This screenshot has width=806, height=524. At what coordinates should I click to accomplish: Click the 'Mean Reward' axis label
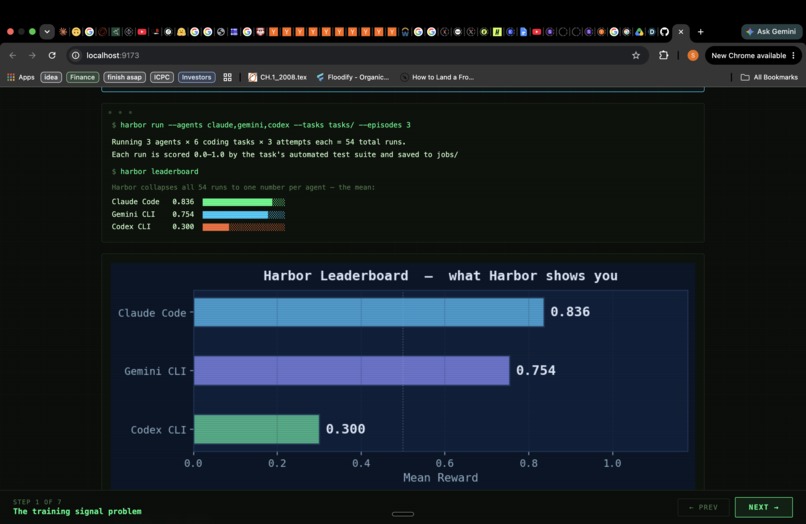tap(441, 478)
